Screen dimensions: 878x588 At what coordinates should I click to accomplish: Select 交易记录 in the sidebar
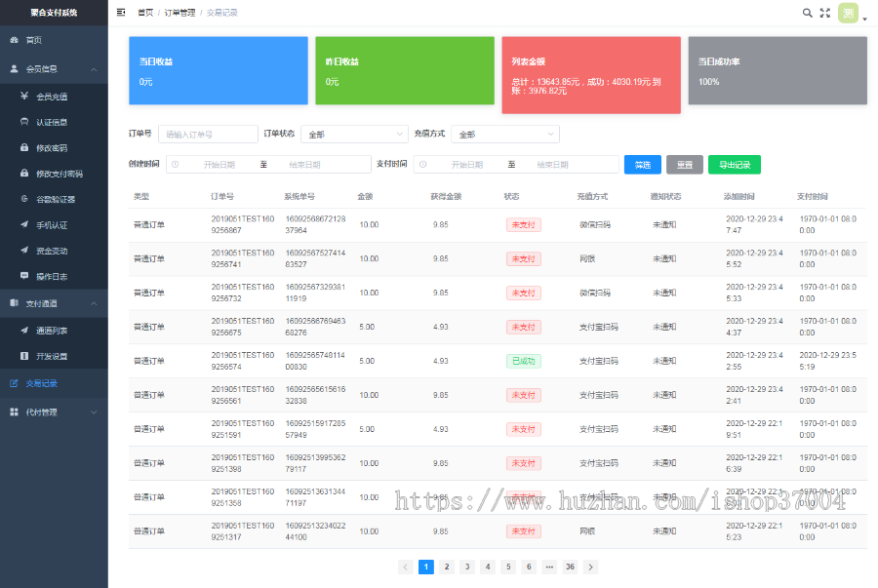[41, 383]
